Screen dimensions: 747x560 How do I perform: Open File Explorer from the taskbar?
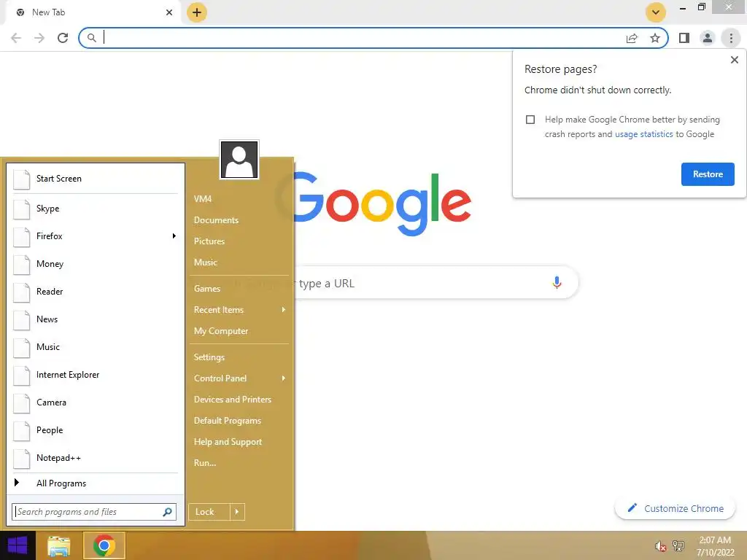(x=59, y=545)
